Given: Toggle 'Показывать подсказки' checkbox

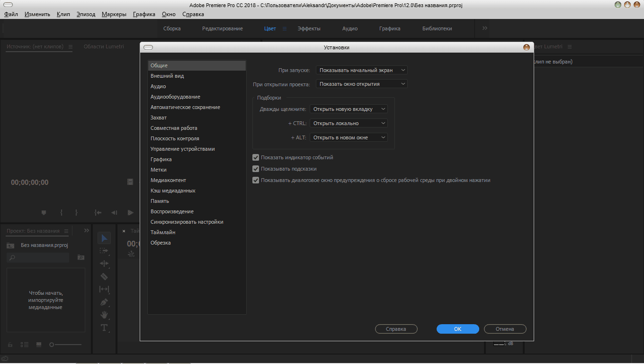Looking at the screenshot, I should [256, 169].
